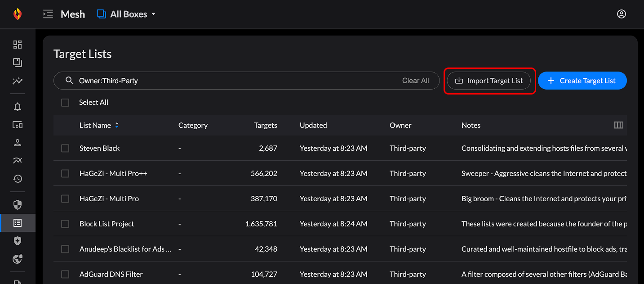
Task: Sort by List Name column arrows
Action: point(117,126)
